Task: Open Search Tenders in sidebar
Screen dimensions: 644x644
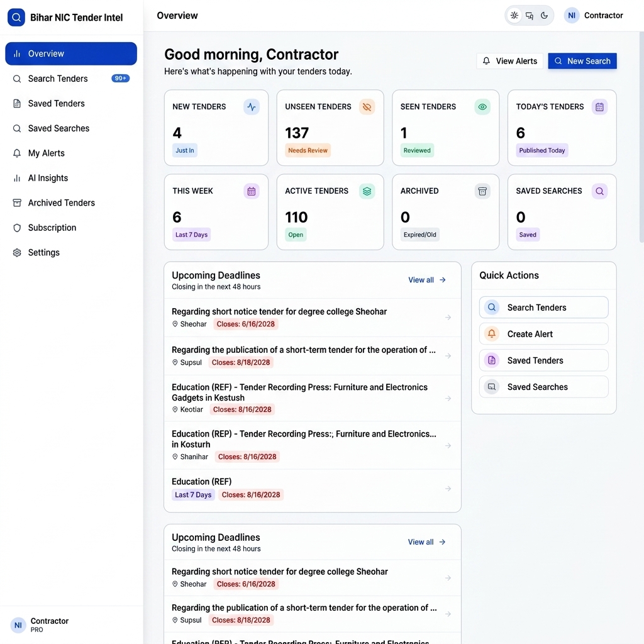Action: click(71, 79)
